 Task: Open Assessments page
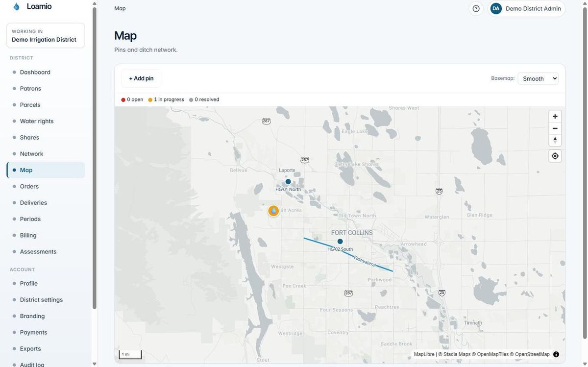click(46, 251)
